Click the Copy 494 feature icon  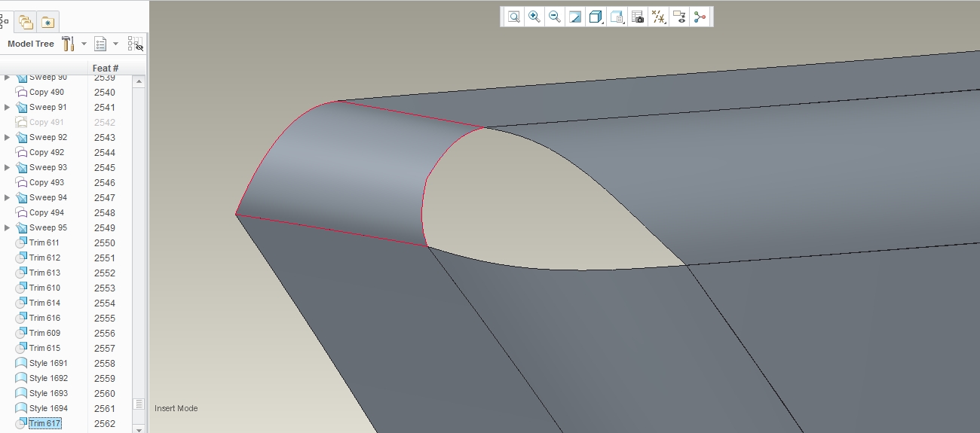[21, 212]
